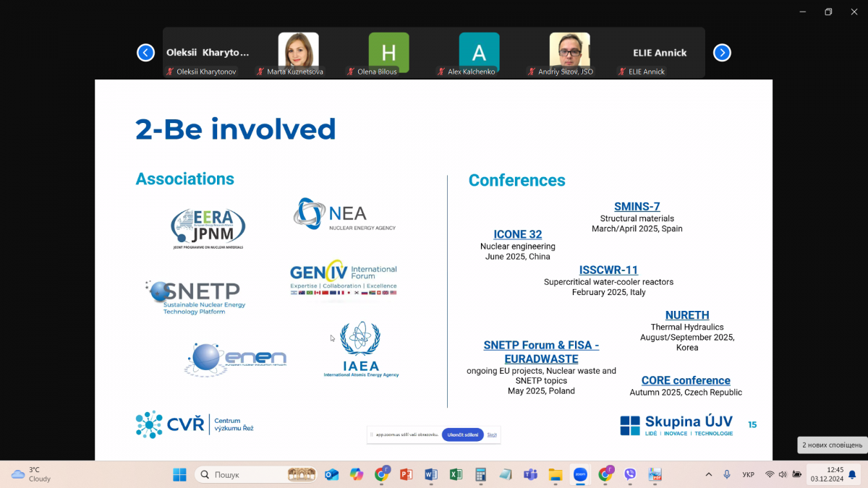Click the CVŘ Centrum výzkumu Řež logo

point(195,424)
